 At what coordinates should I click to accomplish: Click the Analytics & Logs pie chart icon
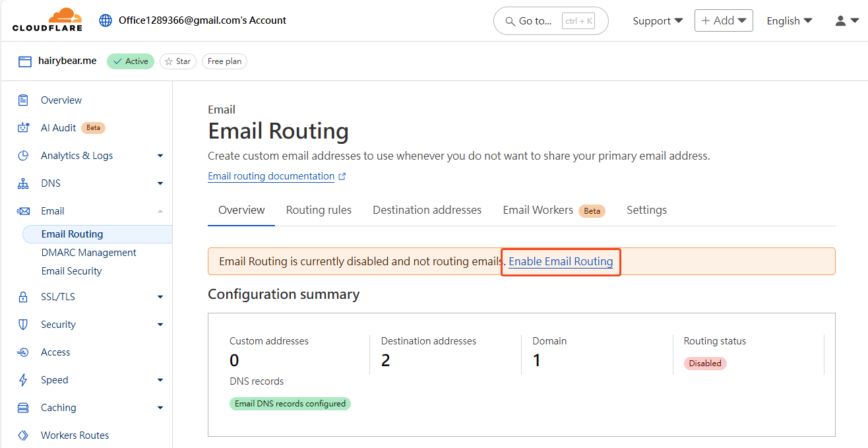[23, 156]
